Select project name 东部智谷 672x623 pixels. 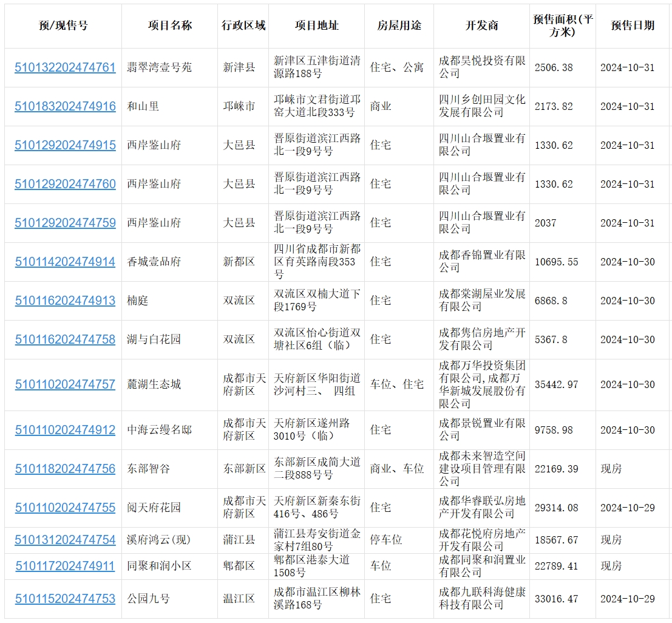[x=148, y=469]
